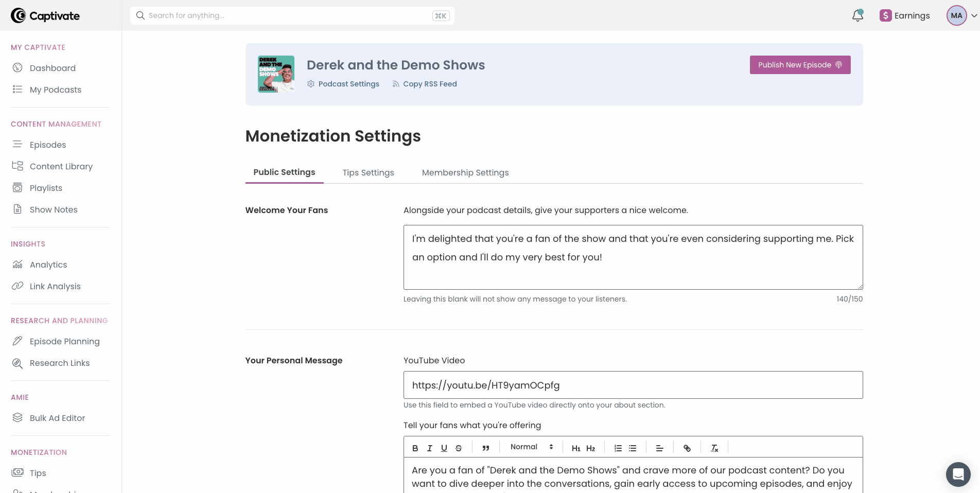
Task: Open the notifications bell
Action: (857, 15)
